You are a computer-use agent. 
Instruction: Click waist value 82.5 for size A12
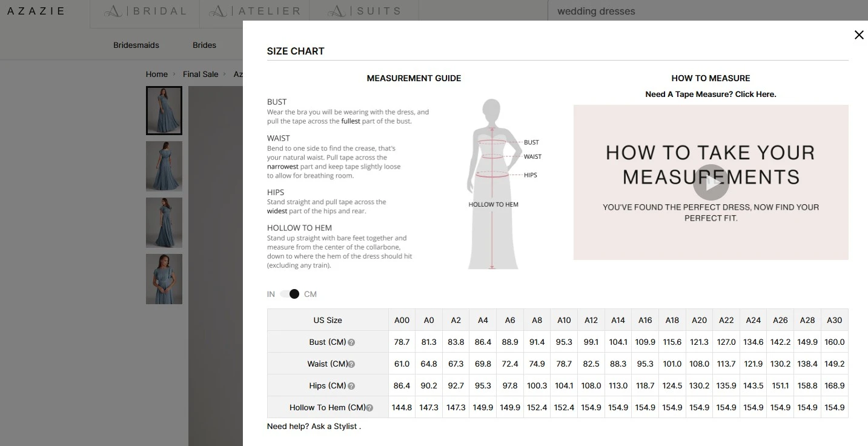(591, 364)
